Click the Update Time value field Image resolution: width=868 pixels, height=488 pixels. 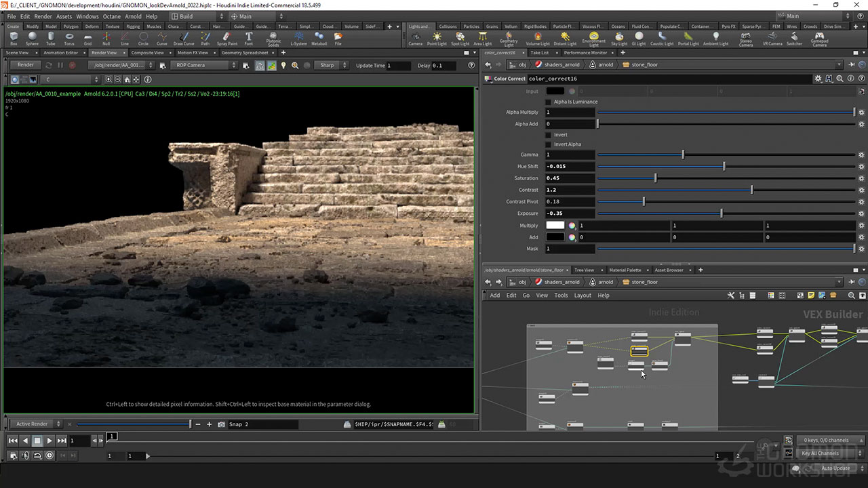click(x=398, y=65)
